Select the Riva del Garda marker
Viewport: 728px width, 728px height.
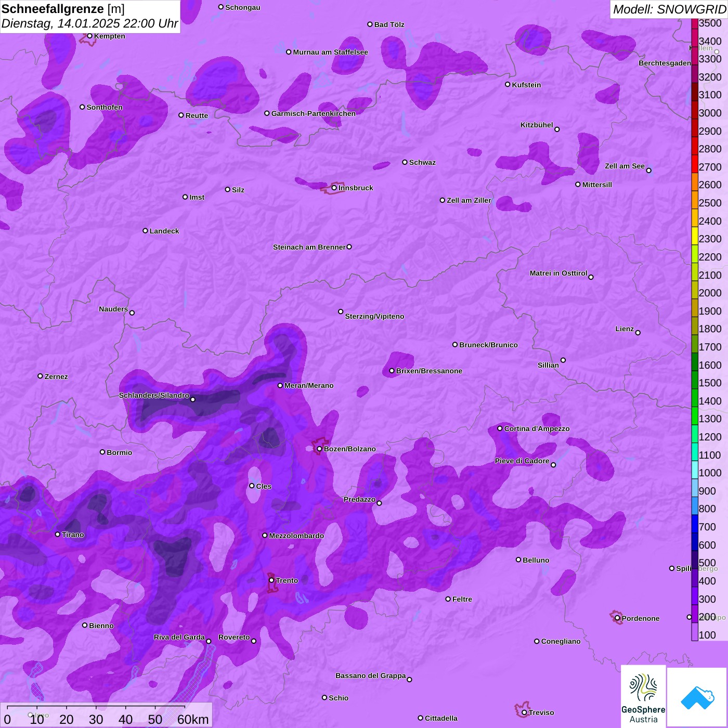click(209, 641)
